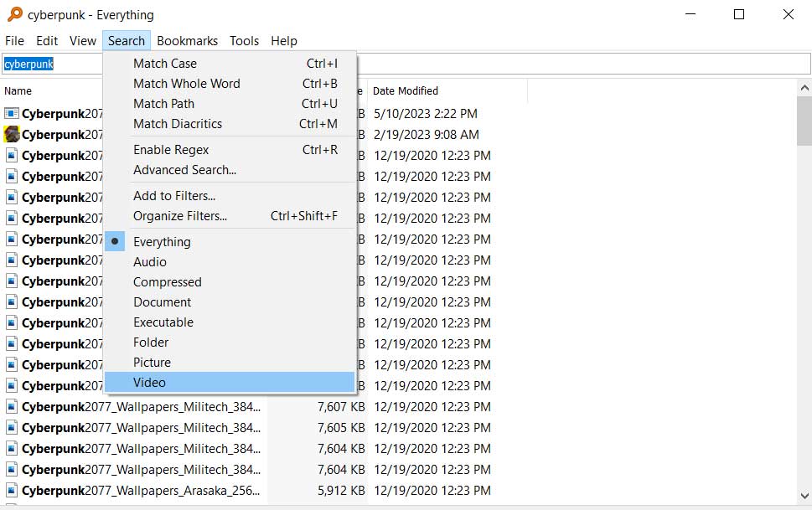Close the open Search menu via its title
The height and width of the screenshot is (510, 812).
[x=127, y=41]
